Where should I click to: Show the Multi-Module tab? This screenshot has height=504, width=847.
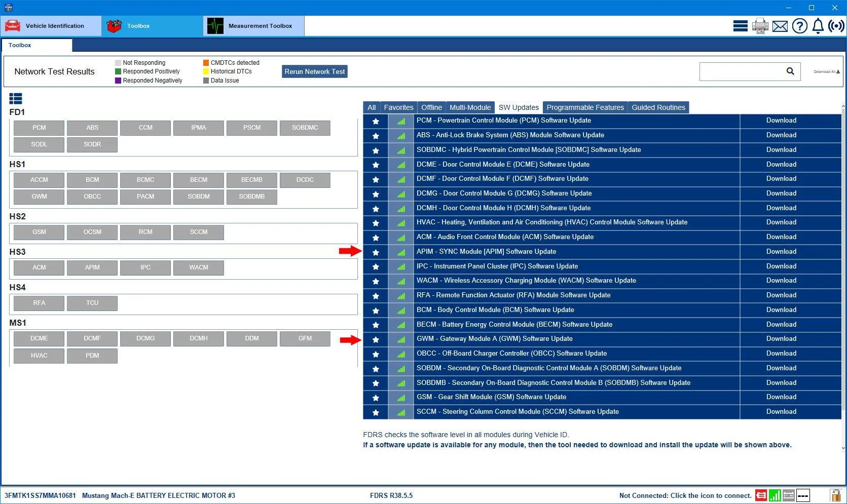point(470,107)
